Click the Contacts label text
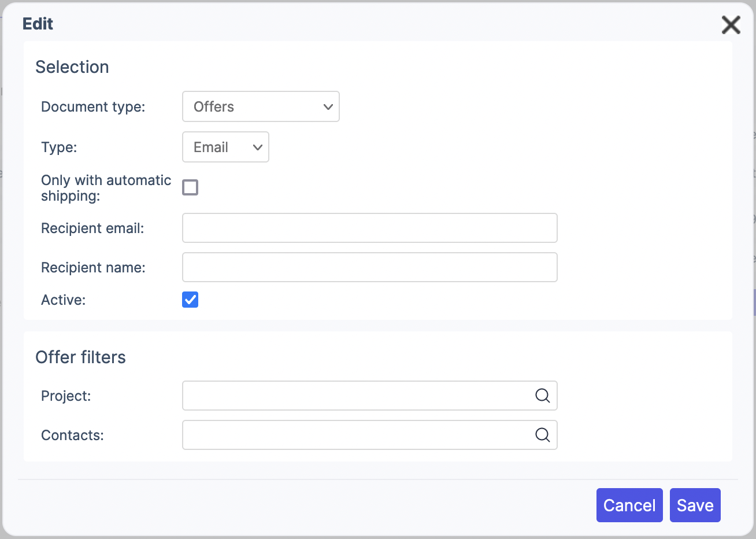Screen dimensions: 756x539 pyautogui.click(x=72, y=435)
